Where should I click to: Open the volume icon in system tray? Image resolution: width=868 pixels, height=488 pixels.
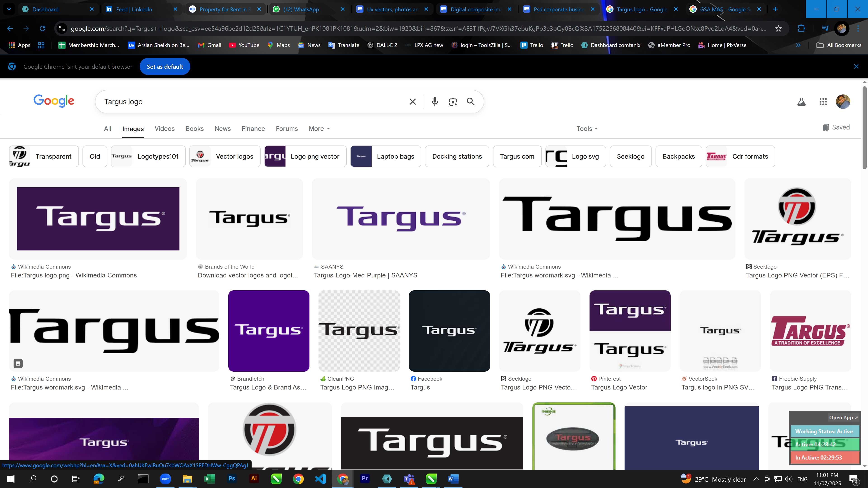(788, 479)
